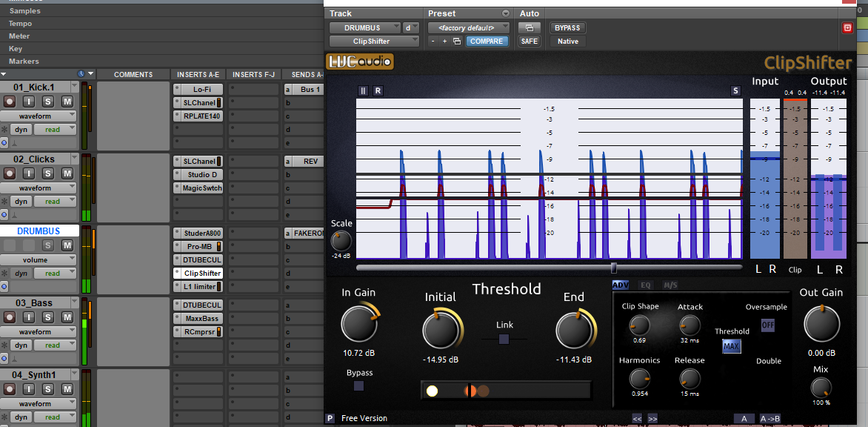Viewport: 868px width, 427px height.
Task: Click the waveform history scrollbar handle
Action: [613, 268]
